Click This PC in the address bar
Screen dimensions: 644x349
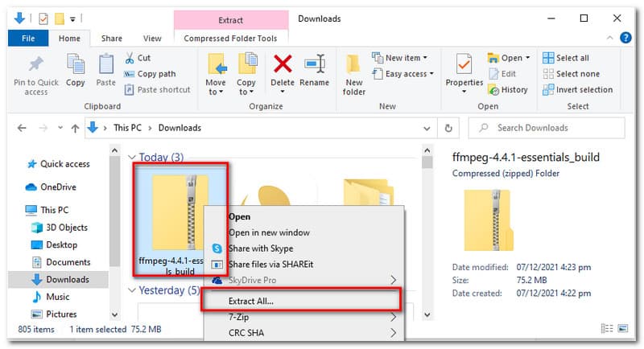pos(127,128)
